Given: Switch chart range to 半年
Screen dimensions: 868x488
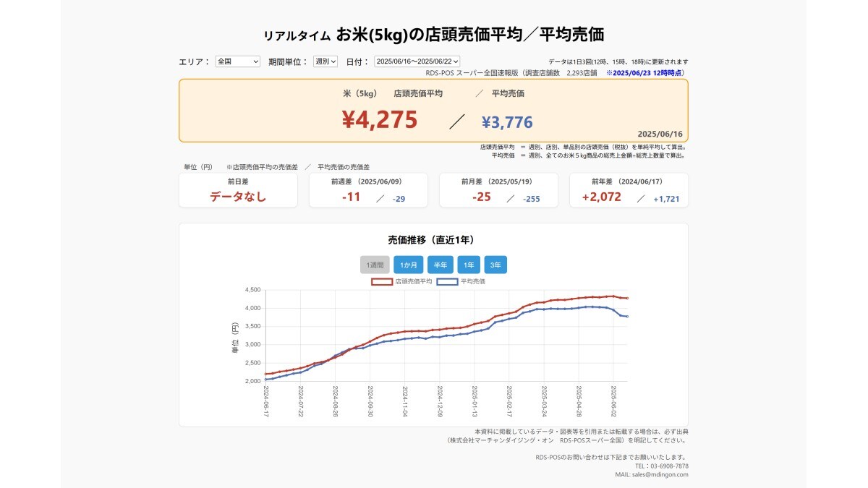Looking at the screenshot, I should point(440,265).
